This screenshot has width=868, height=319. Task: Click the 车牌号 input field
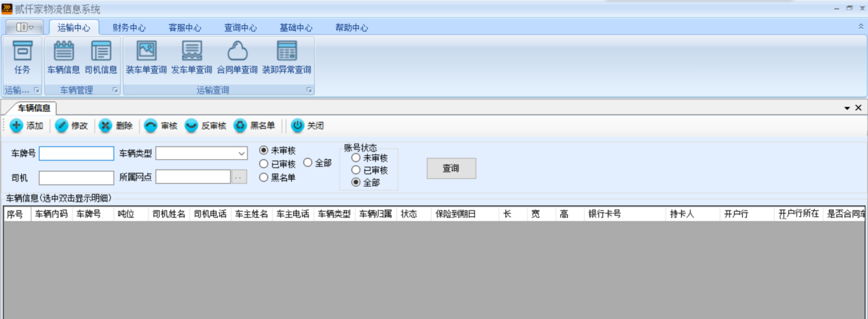point(76,154)
